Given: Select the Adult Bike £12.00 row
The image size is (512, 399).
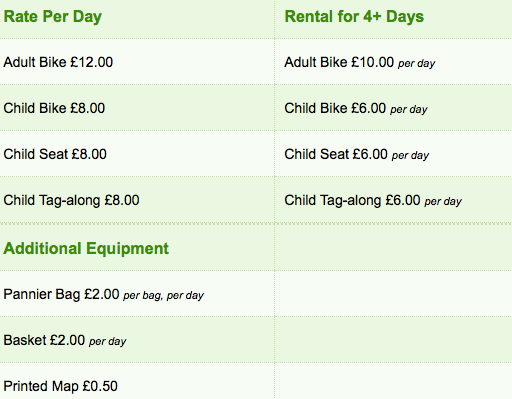Looking at the screenshot, I should click(256, 62).
